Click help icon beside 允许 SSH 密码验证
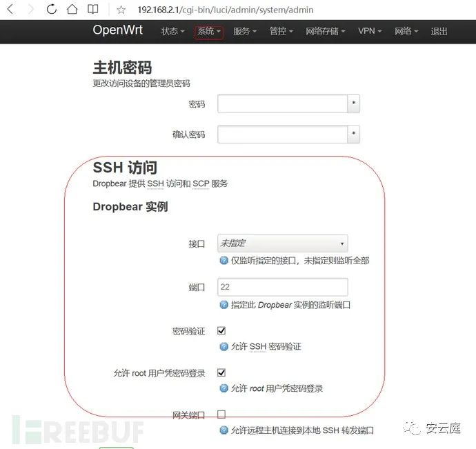Image resolution: width=476 pixels, height=449 pixels. click(224, 346)
